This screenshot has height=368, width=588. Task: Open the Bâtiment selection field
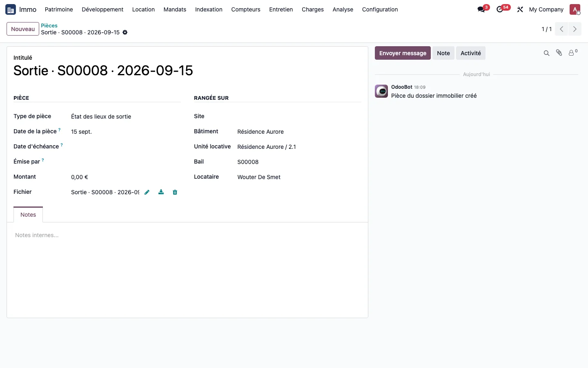(x=299, y=132)
